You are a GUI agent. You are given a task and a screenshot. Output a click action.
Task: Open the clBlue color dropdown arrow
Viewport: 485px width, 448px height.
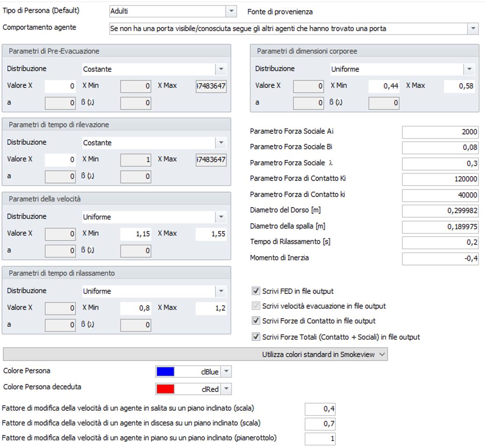(x=226, y=372)
